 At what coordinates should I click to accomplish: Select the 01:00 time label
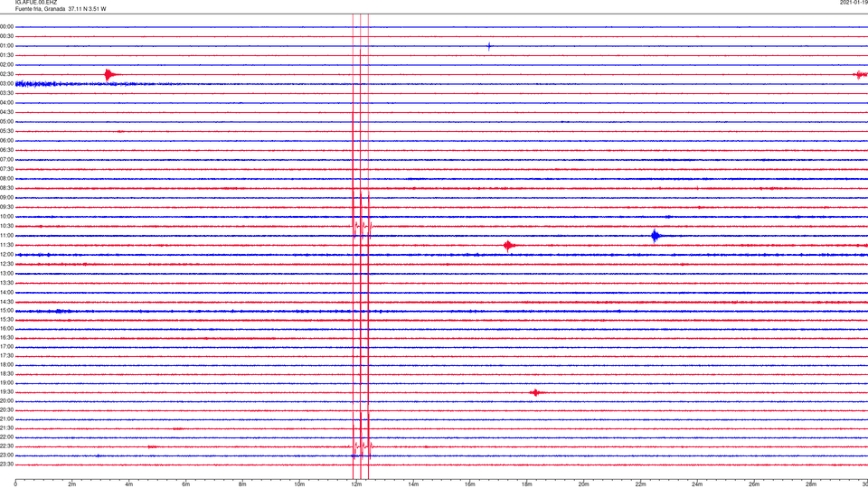pyautogui.click(x=6, y=46)
